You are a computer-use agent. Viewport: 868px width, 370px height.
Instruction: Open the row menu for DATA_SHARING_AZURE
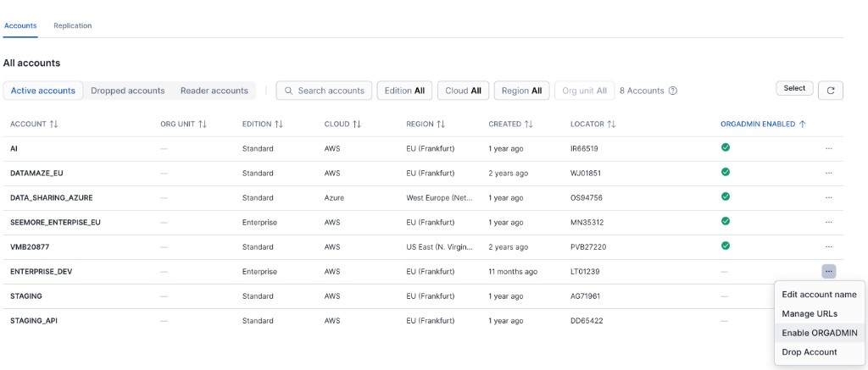tap(828, 197)
